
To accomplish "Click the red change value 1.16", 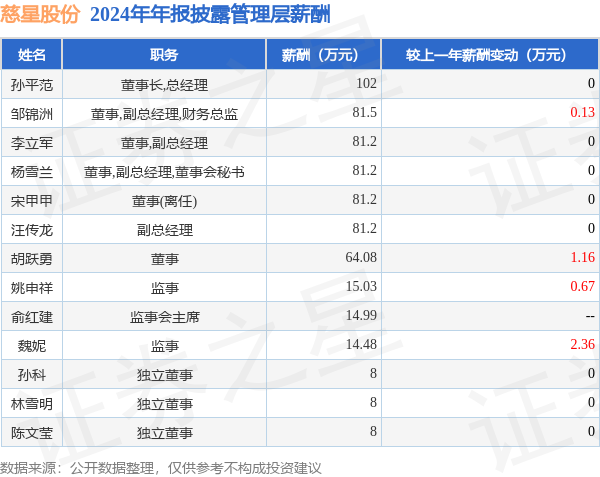I will coord(582,257).
